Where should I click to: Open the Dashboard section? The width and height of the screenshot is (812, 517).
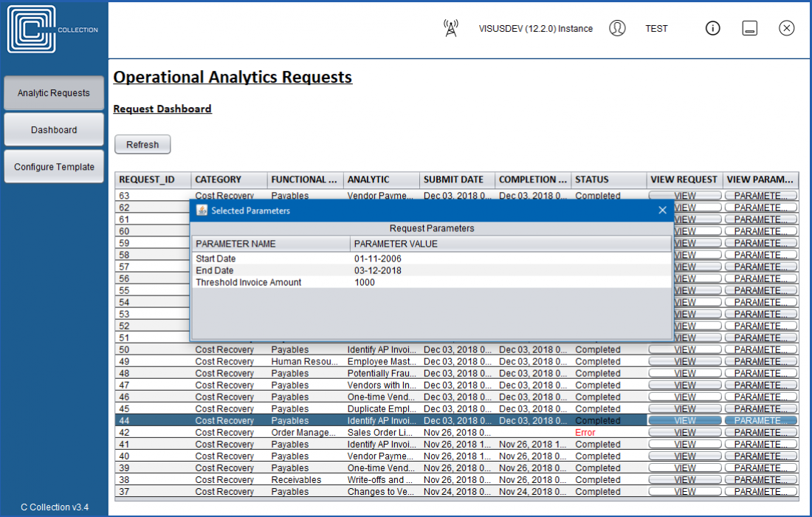point(54,130)
